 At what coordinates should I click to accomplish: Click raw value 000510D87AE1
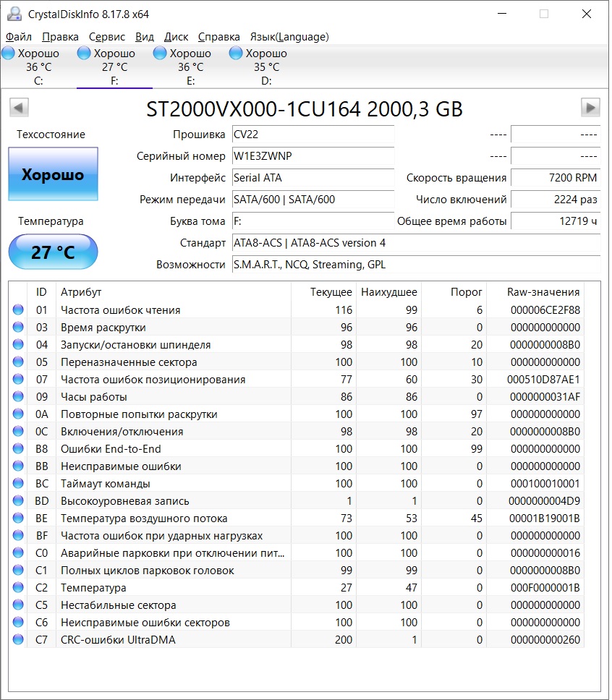tap(543, 380)
